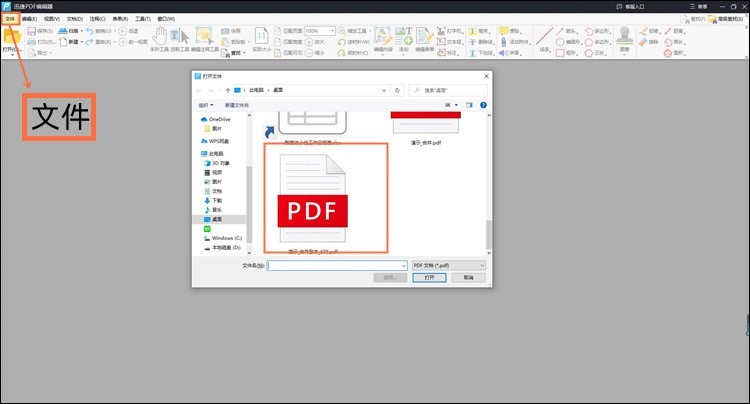Click the large open-folder icon
Viewport: 750px width, 404px height.
click(11, 36)
